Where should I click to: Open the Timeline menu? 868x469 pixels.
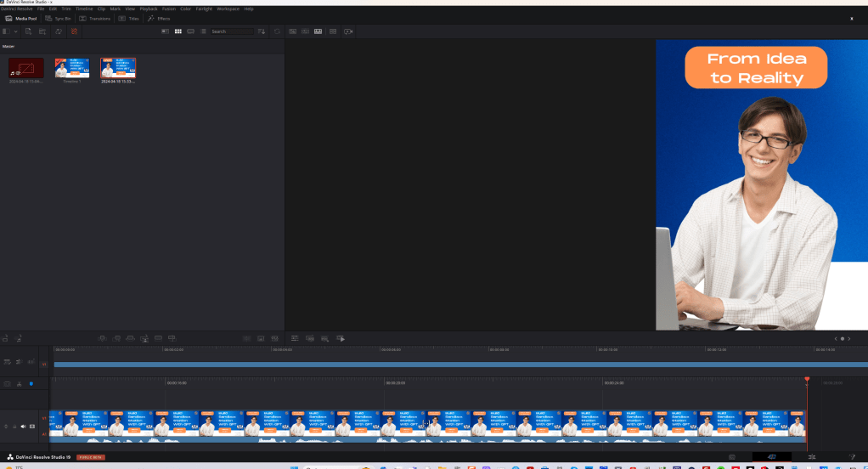click(x=84, y=8)
